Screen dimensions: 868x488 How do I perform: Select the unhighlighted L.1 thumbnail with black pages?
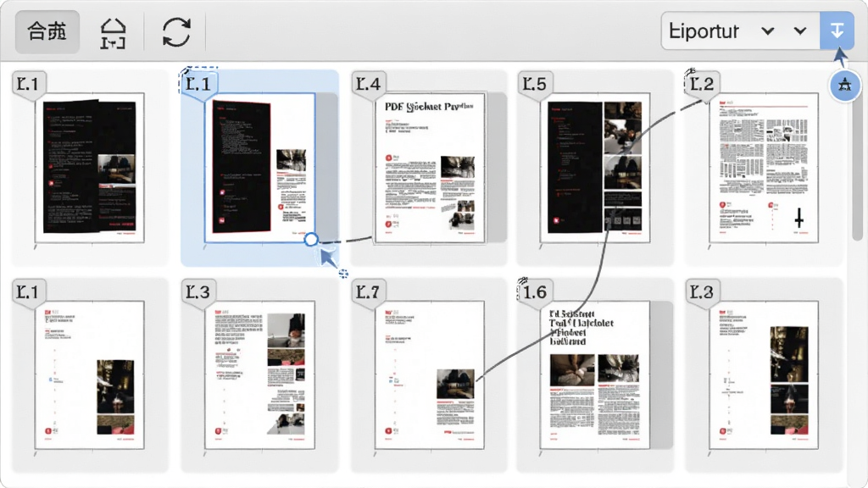[90, 168]
